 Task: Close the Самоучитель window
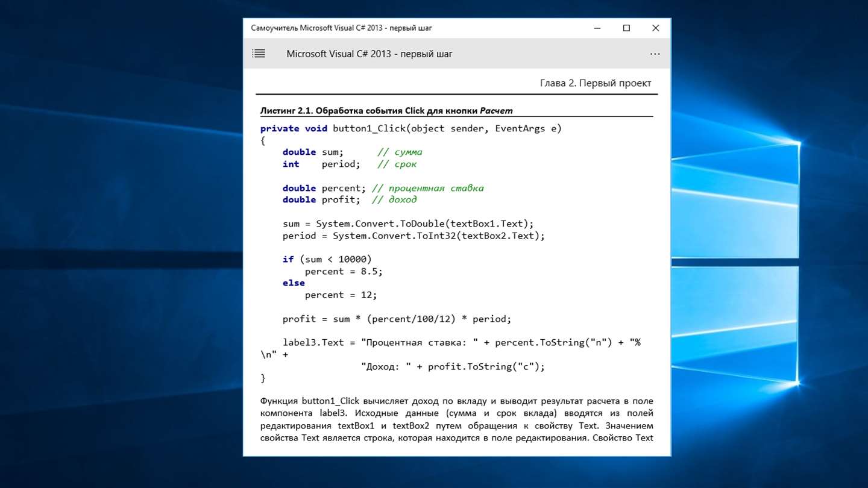(656, 28)
